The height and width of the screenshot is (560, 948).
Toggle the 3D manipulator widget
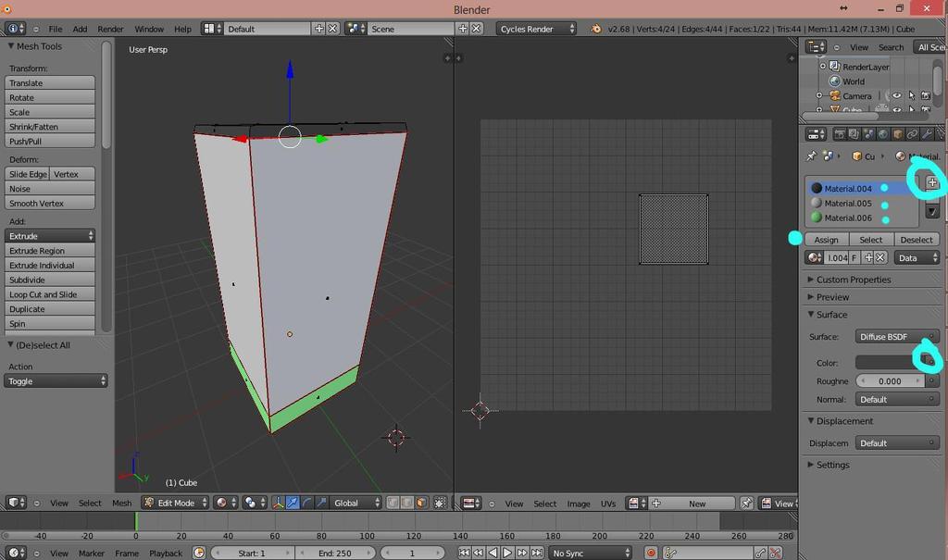coord(278,503)
